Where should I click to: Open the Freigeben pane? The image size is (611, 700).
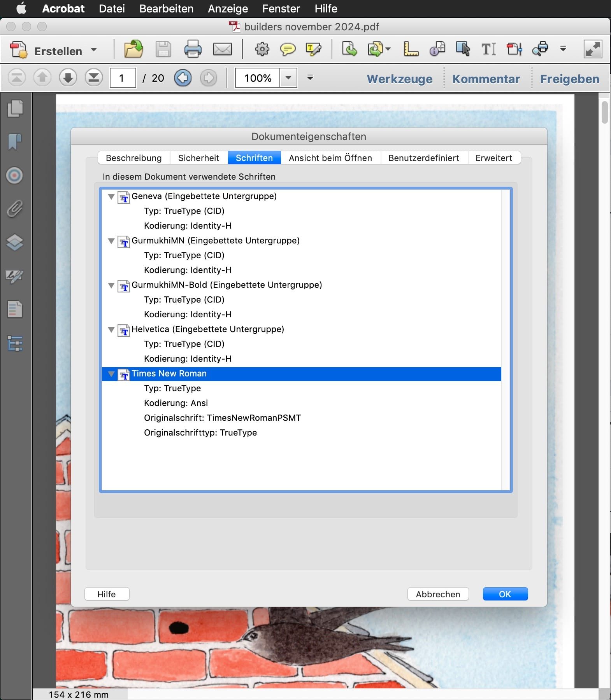[x=570, y=79]
